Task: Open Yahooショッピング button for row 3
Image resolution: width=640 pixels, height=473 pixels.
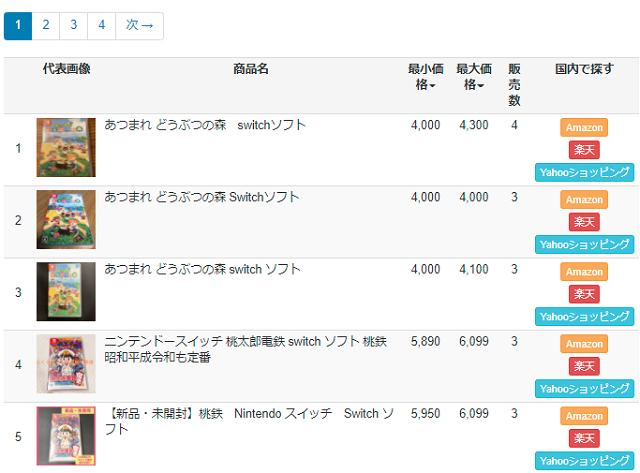Action: pos(584,316)
